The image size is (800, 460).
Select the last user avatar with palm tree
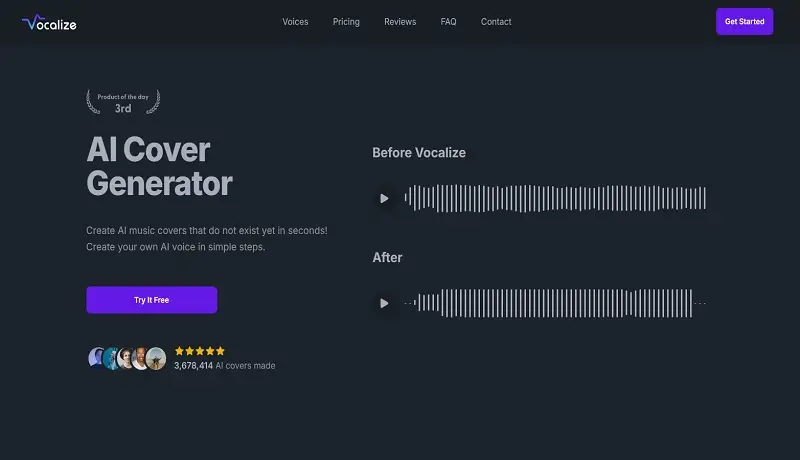point(155,358)
